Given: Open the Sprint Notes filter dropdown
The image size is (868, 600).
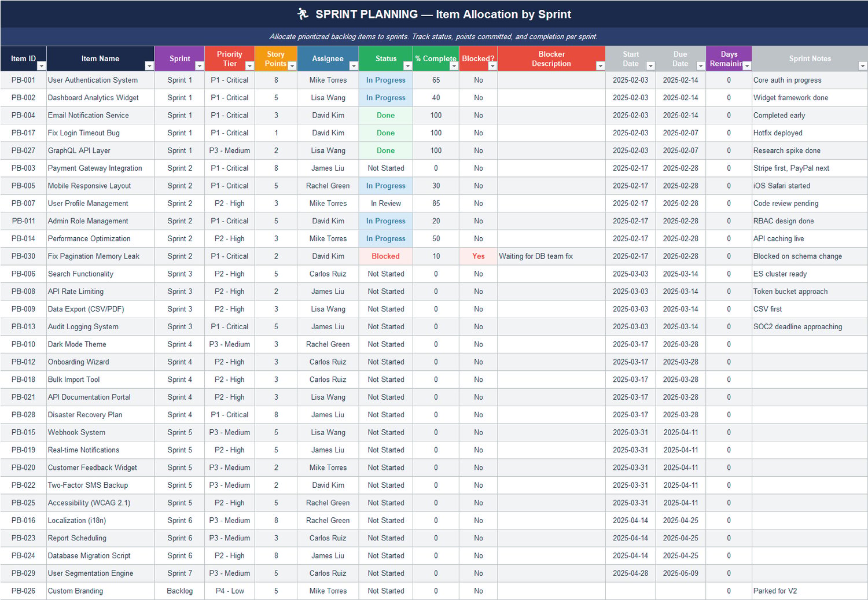Looking at the screenshot, I should point(863,66).
